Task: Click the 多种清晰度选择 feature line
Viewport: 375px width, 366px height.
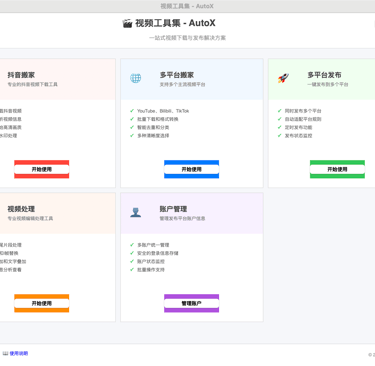Action: (x=153, y=136)
